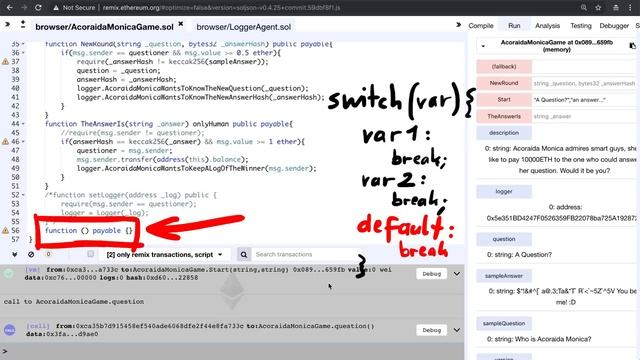This screenshot has height=360, width=640.
Task: Call the description getter
Action: [x=504, y=133]
